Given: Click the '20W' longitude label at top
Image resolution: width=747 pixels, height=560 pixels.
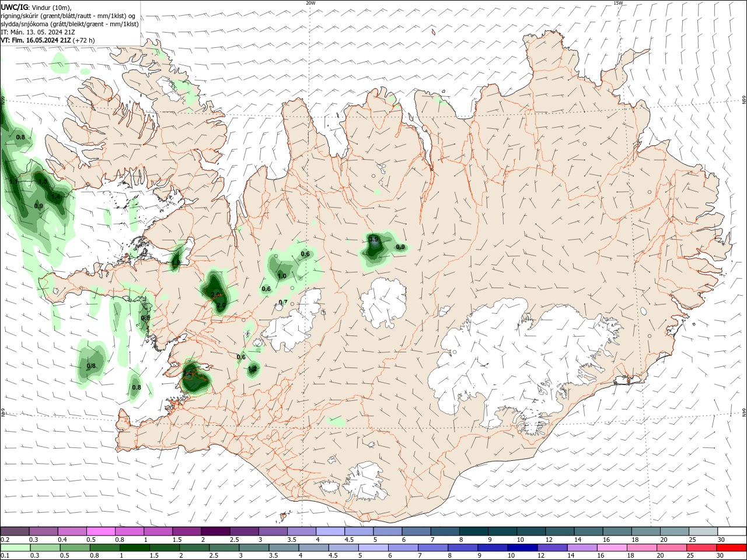Looking at the screenshot, I should point(310,3).
